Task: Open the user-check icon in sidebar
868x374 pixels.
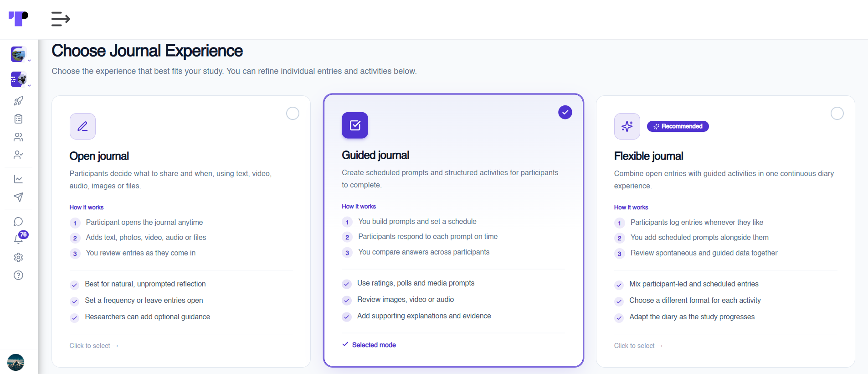Action: [18, 155]
